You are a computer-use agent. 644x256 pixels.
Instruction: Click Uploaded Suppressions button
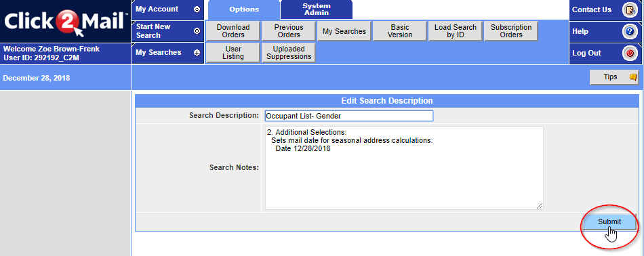(289, 53)
